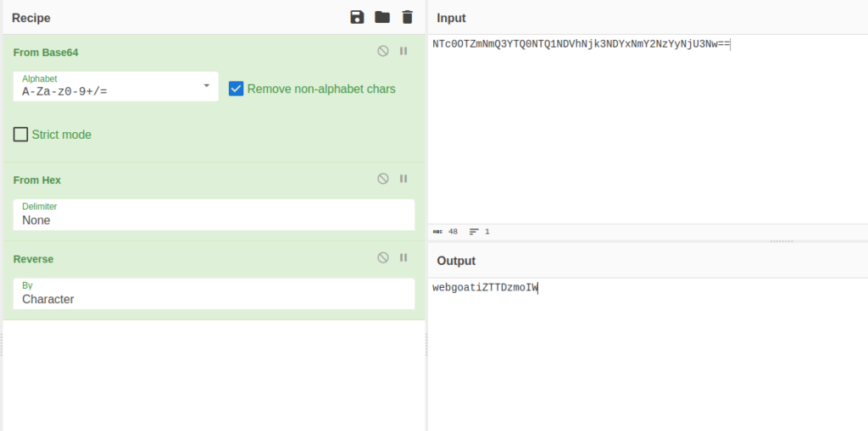Click the Strict mode label
The height and width of the screenshot is (431, 868).
click(61, 135)
